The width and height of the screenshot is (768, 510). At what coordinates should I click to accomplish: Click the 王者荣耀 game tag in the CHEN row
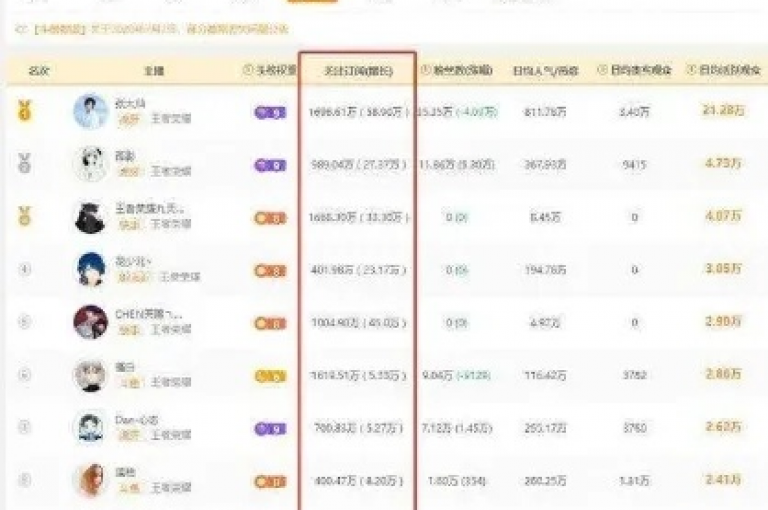(171, 330)
